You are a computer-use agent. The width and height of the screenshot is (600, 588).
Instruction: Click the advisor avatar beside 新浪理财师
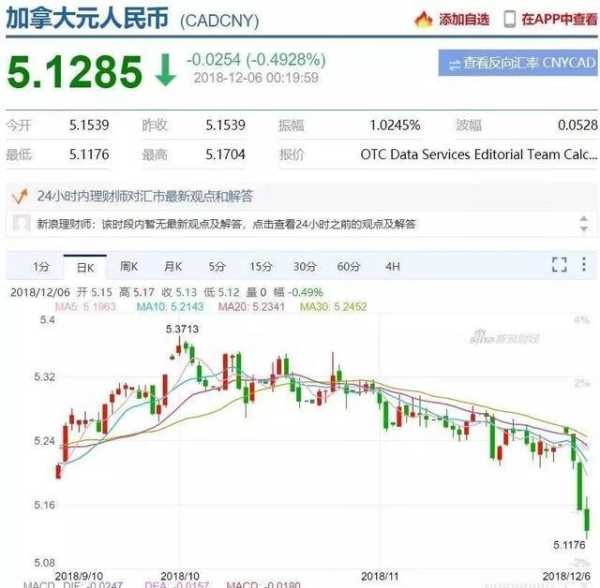21,223
